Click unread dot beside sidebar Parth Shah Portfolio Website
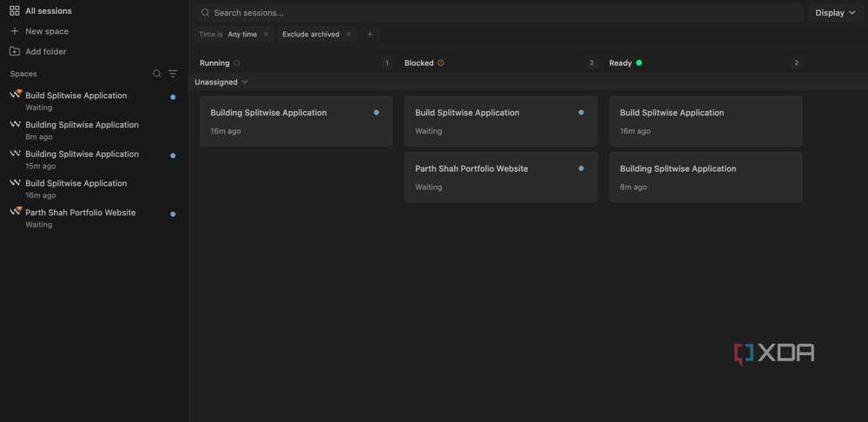 [x=173, y=214]
